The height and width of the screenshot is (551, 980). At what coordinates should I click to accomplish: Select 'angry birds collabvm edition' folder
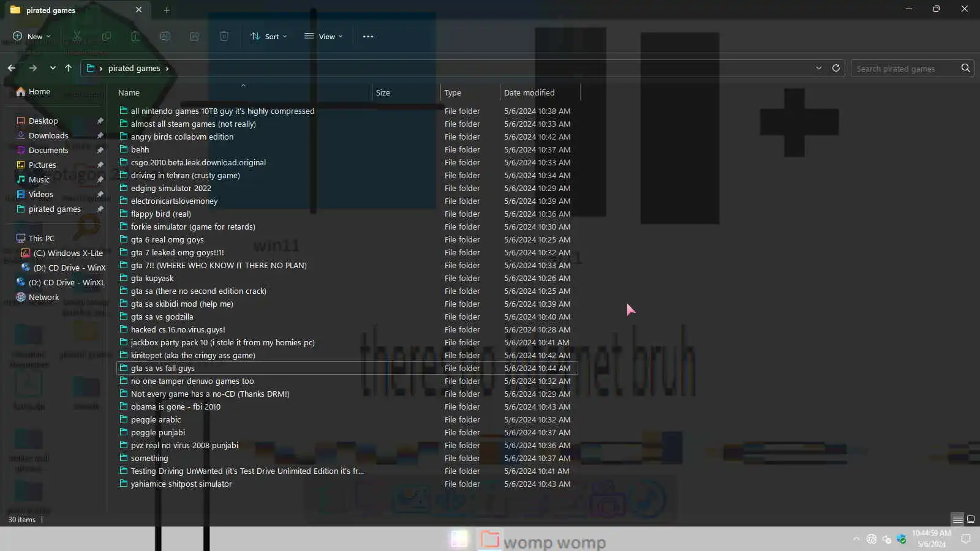pyautogui.click(x=347, y=137)
